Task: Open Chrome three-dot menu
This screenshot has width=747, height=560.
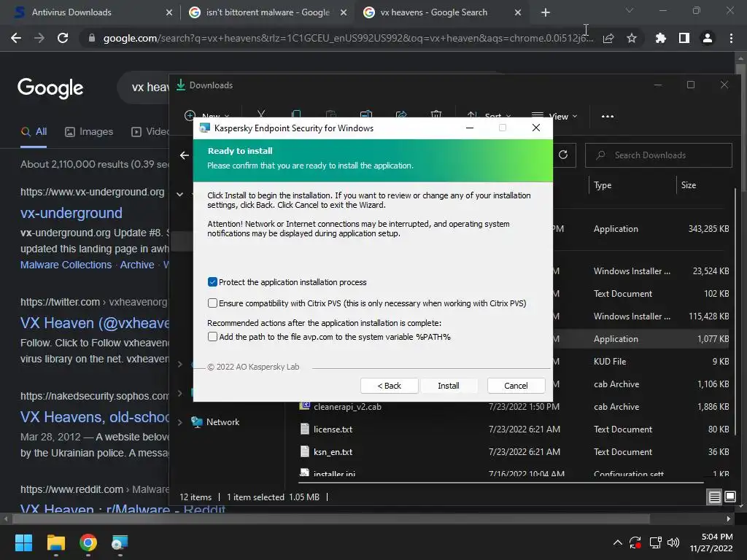Action: [731, 38]
